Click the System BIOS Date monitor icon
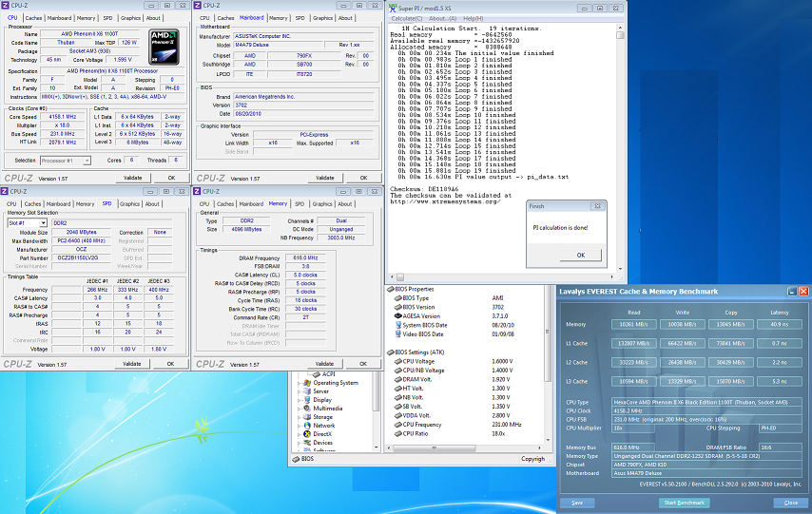This screenshot has height=514, width=812. 398,325
